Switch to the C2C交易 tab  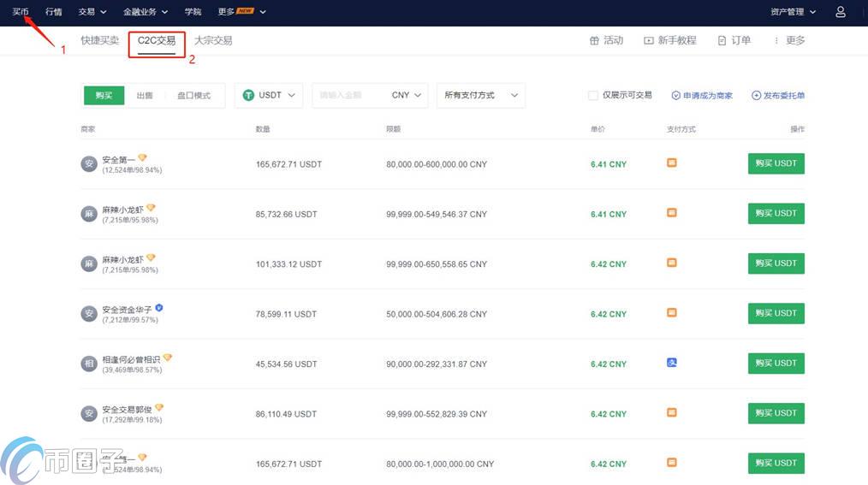click(x=157, y=40)
